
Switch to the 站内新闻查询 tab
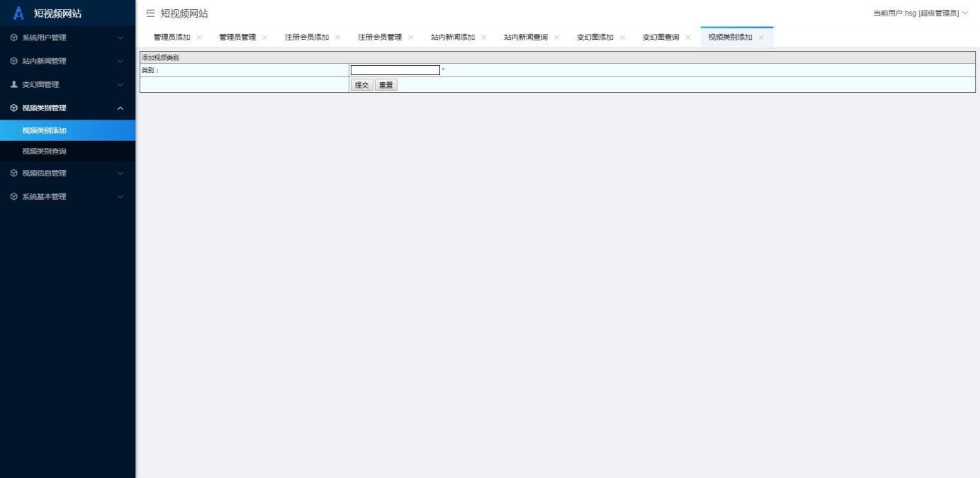pyautogui.click(x=526, y=38)
